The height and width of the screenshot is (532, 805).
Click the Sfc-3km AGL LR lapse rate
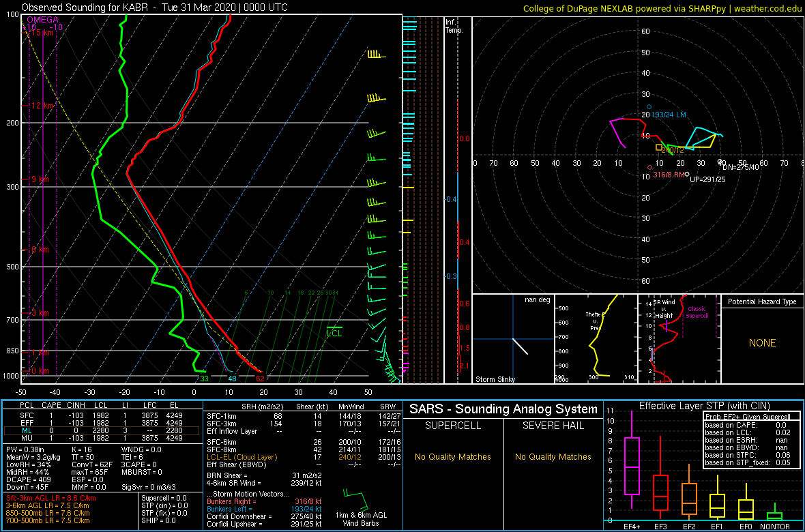[50, 498]
